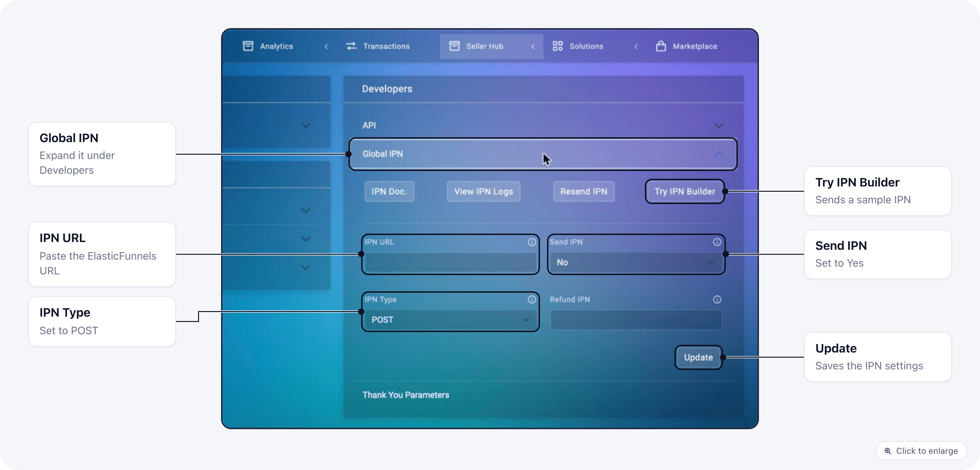
Task: Click the Try IPN Builder button
Action: [x=684, y=191]
